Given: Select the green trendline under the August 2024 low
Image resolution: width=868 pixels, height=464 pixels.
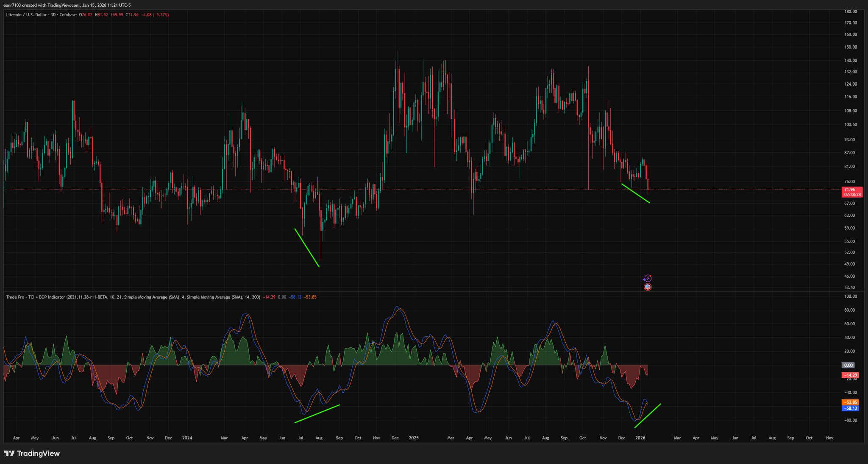Looking at the screenshot, I should (307, 248).
